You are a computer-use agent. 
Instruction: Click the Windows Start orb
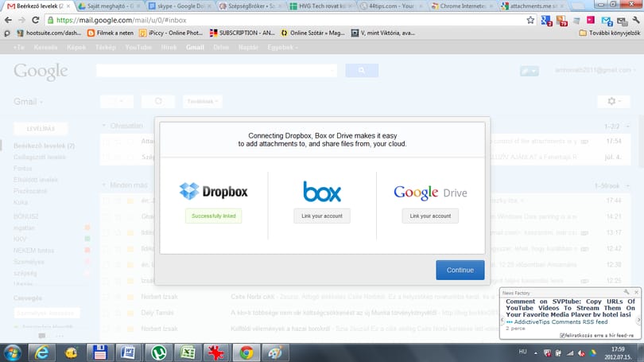[13, 353]
